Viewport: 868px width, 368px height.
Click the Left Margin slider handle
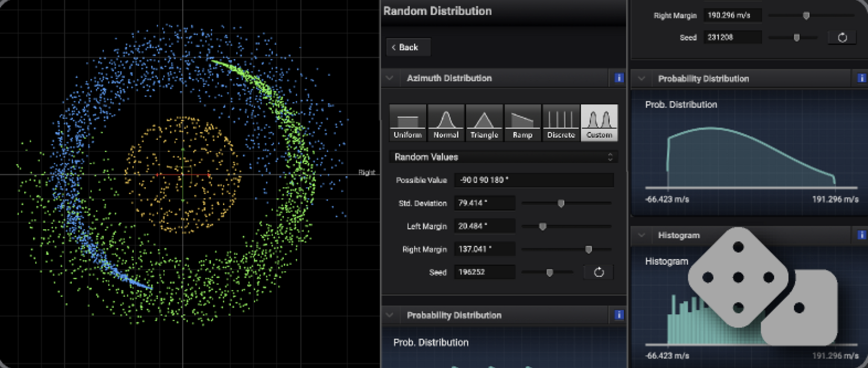[x=542, y=226]
